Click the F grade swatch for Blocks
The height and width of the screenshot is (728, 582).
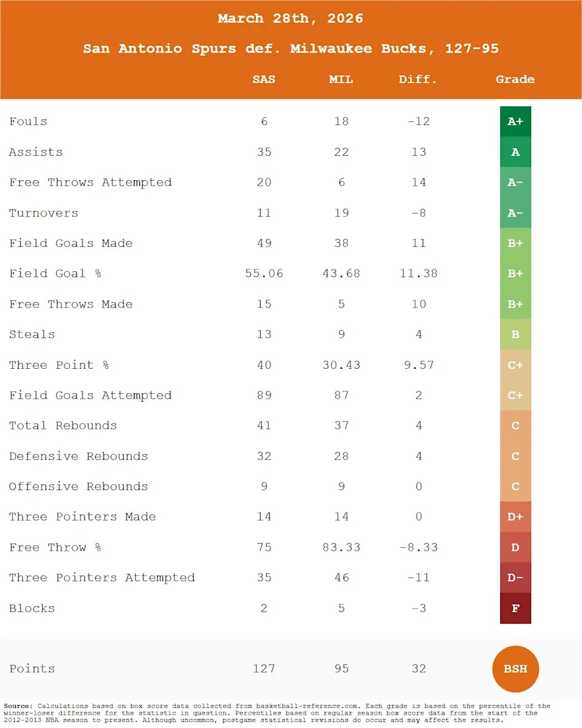[515, 608]
